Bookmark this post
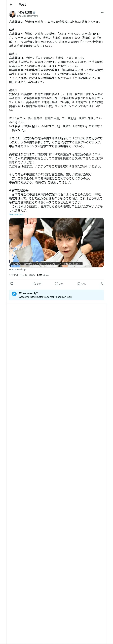 [x=79, y=284]
